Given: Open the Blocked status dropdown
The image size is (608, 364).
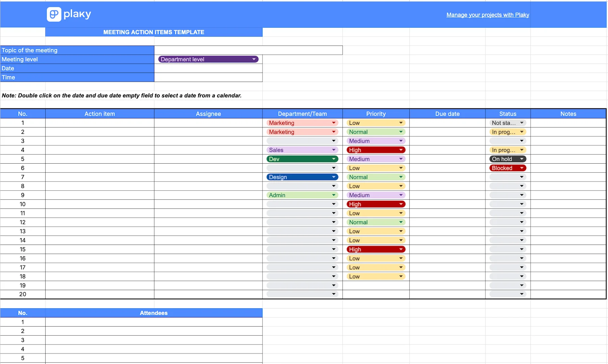Looking at the screenshot, I should click(508, 168).
